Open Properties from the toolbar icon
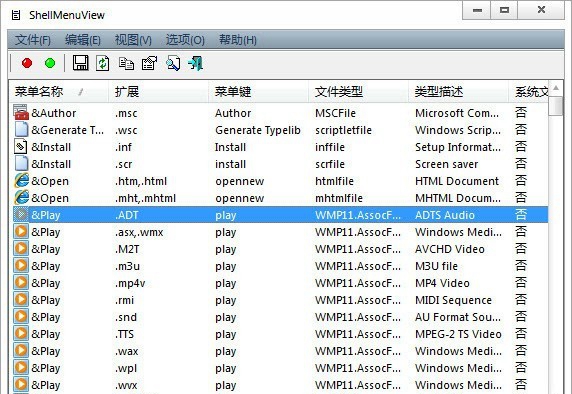Viewport: 572px width, 394px height. [149, 63]
